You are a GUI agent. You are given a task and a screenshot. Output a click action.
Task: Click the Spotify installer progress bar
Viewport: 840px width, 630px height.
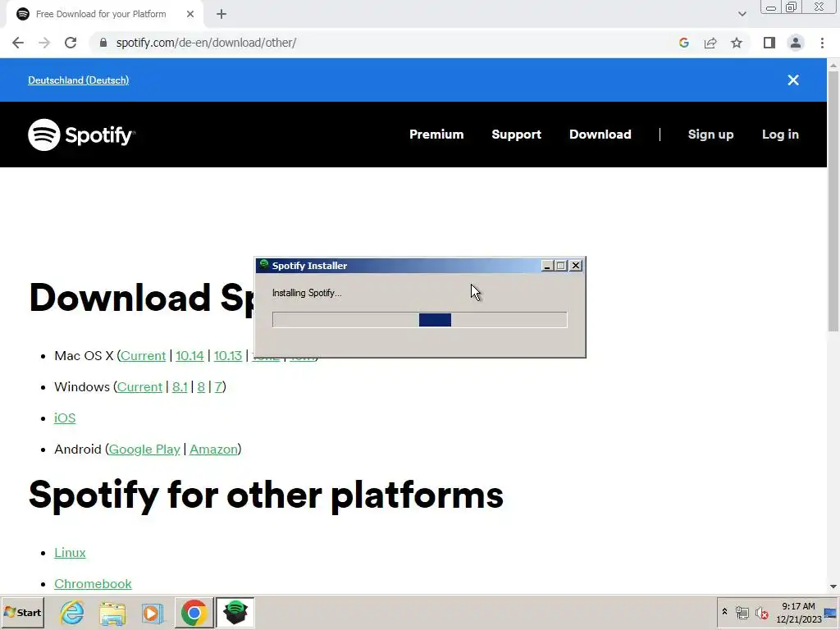[419, 320]
